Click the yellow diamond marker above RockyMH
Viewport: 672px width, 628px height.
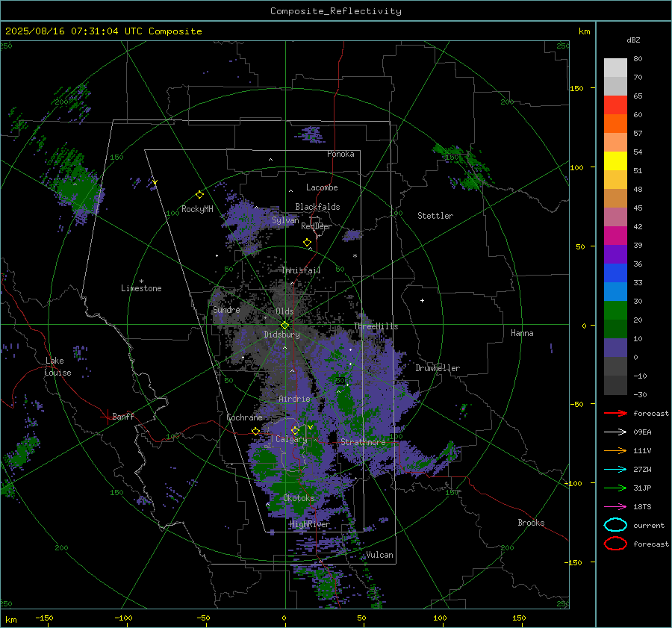pos(199,195)
